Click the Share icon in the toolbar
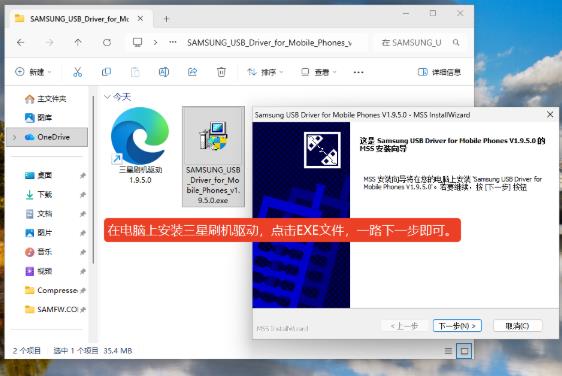This screenshot has width=562, height=376. 192,72
